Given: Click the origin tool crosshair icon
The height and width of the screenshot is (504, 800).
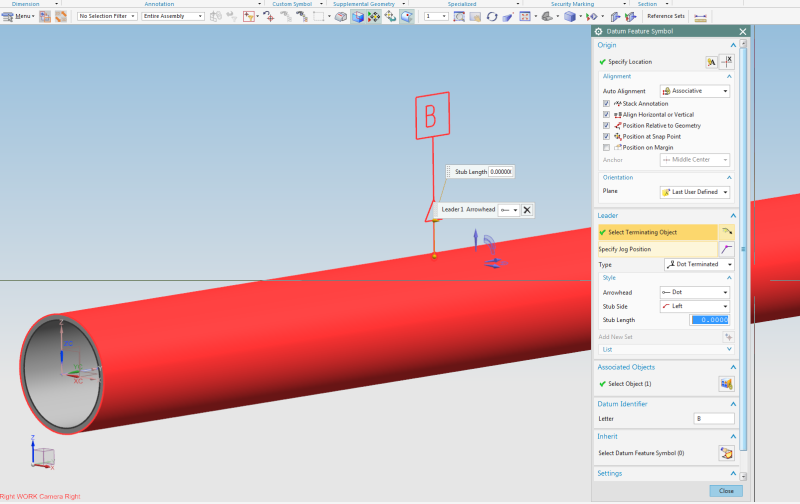Looking at the screenshot, I should tap(727, 62).
